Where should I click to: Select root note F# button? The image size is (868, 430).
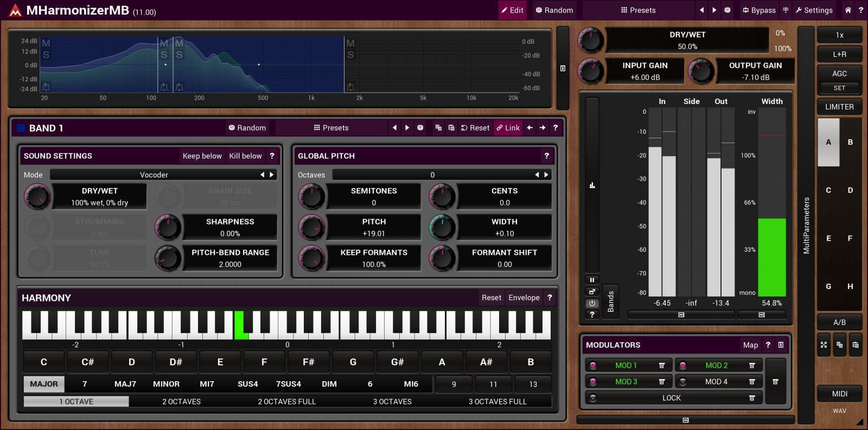[x=308, y=362]
